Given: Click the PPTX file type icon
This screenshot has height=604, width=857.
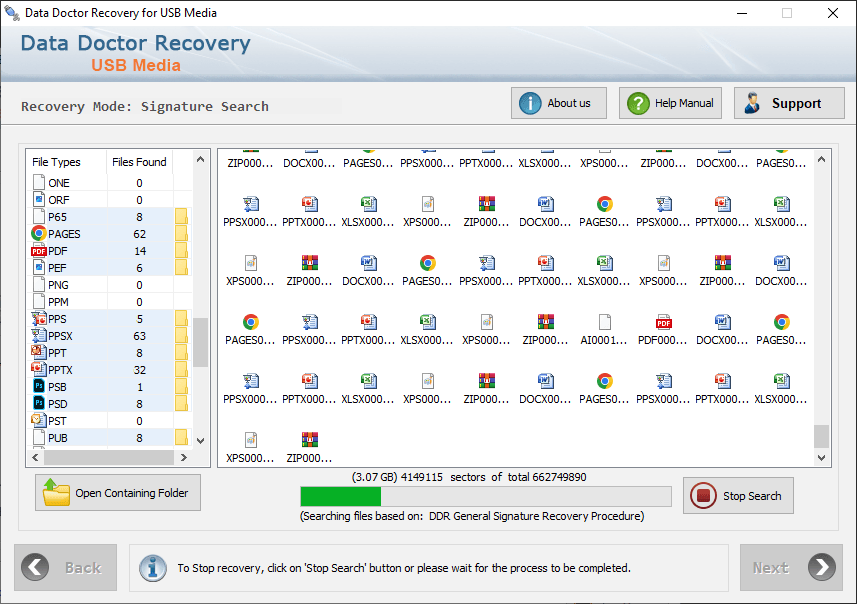Looking at the screenshot, I should (x=39, y=369).
